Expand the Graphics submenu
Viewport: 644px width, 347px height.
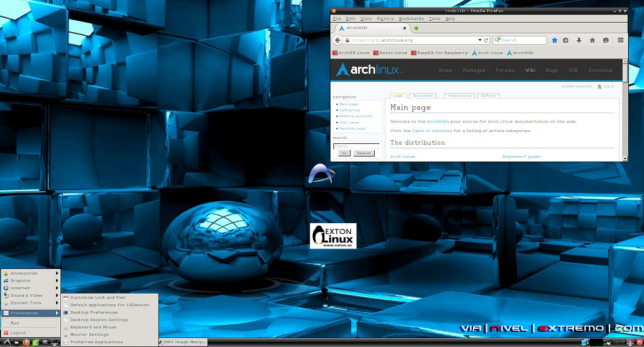(31, 280)
